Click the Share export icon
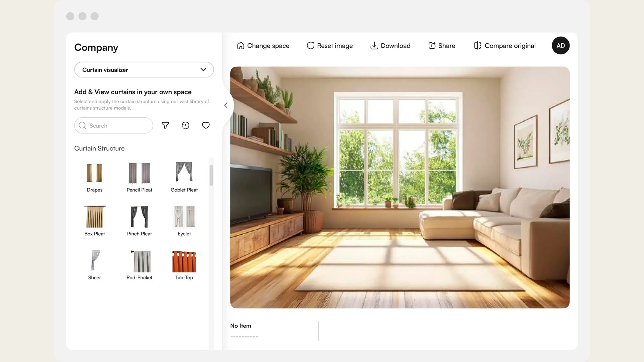This screenshot has width=644, height=362. click(x=432, y=46)
